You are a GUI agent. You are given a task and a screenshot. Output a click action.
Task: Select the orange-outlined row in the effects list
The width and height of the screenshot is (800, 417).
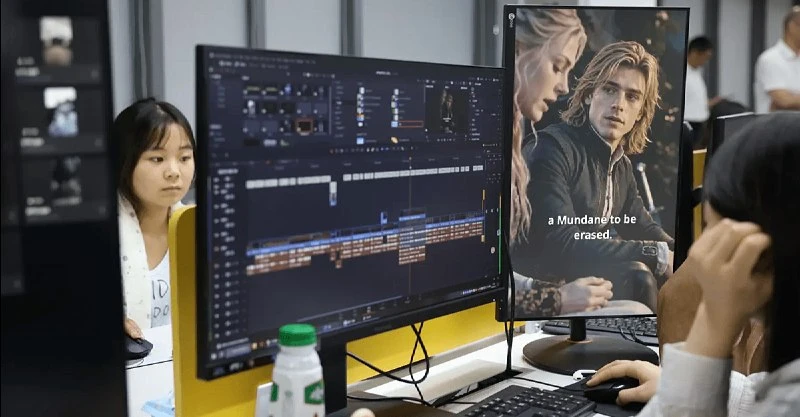411,124
